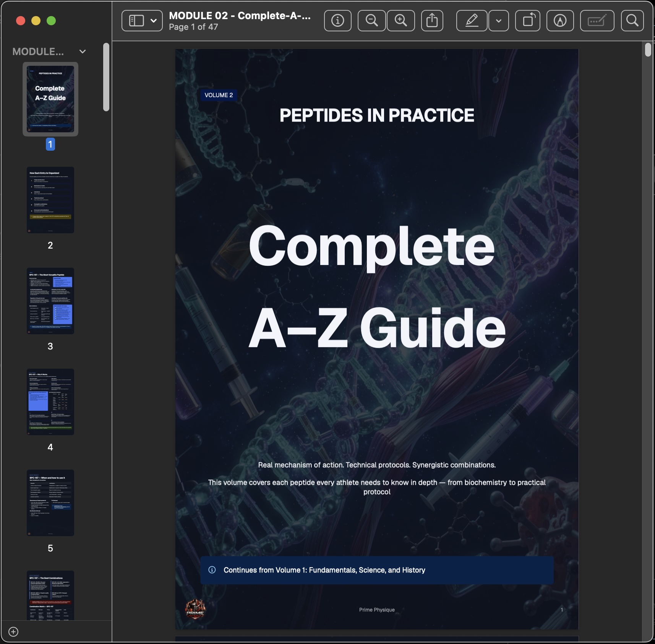The height and width of the screenshot is (644, 655).
Task: Open highlight color options dropdown
Action: click(x=499, y=21)
